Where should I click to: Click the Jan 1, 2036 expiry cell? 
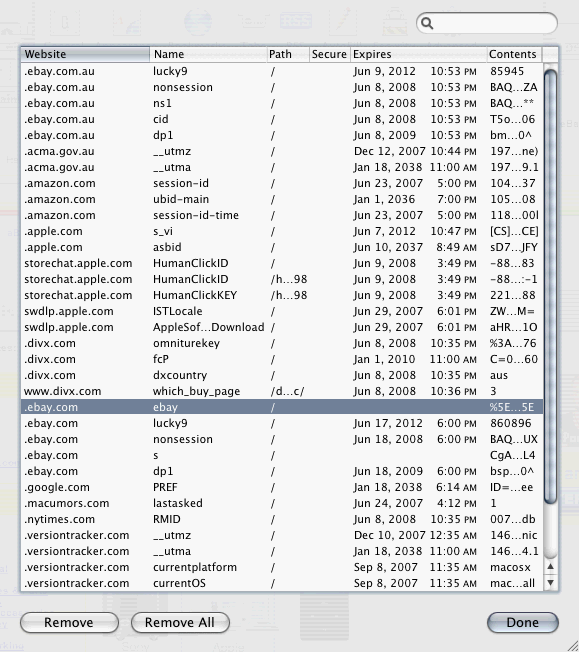384,199
